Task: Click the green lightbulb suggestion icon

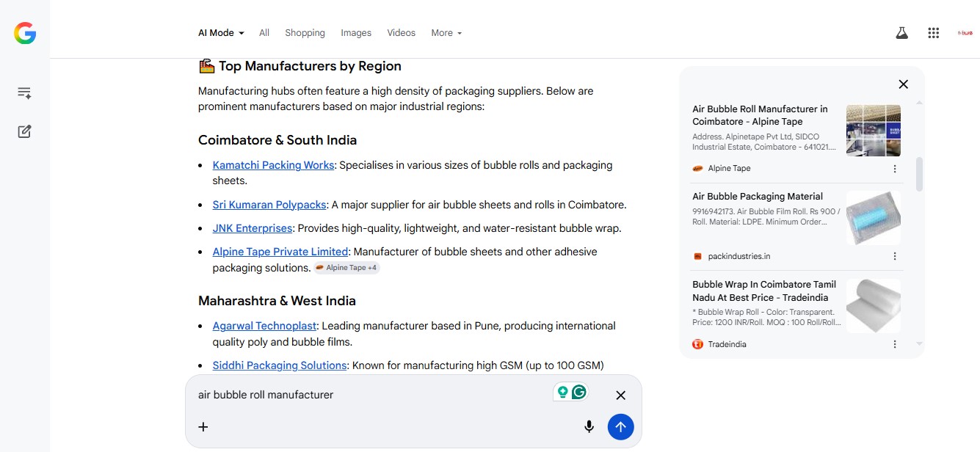Action: tap(562, 393)
